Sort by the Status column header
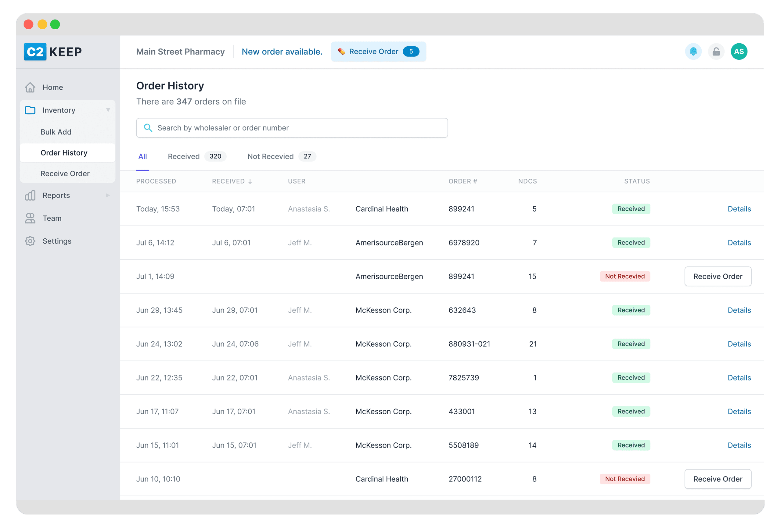Image resolution: width=781 pixels, height=532 pixels. 637,181
